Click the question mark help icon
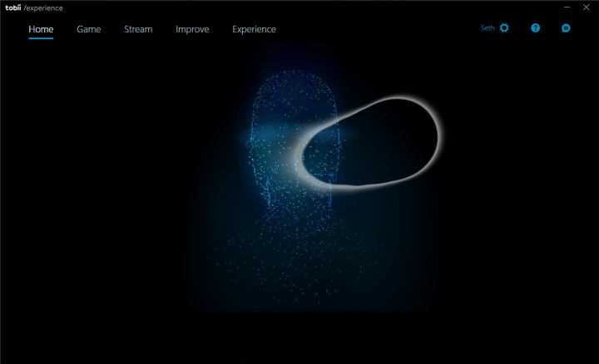Image resolution: width=599 pixels, height=364 pixels. click(x=535, y=28)
